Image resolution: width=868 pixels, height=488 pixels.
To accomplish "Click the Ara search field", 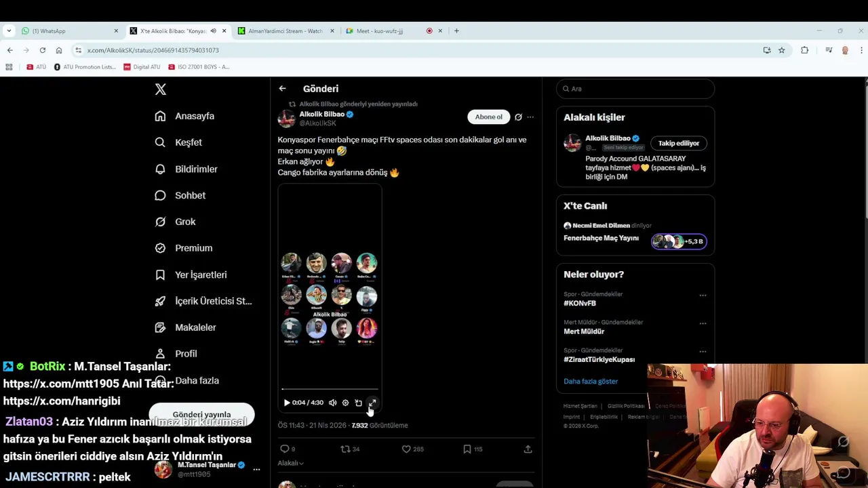I will [635, 89].
